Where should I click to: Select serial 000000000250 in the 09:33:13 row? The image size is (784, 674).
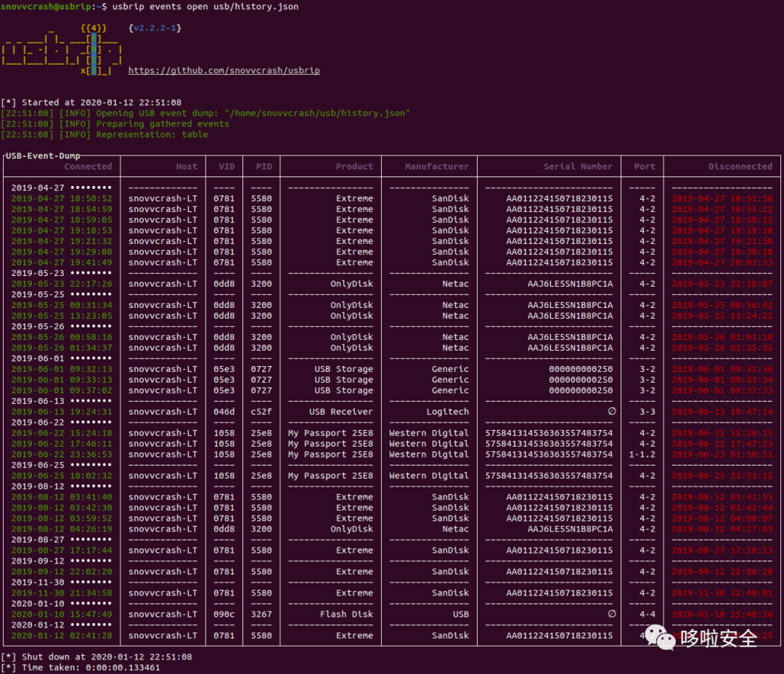click(581, 380)
